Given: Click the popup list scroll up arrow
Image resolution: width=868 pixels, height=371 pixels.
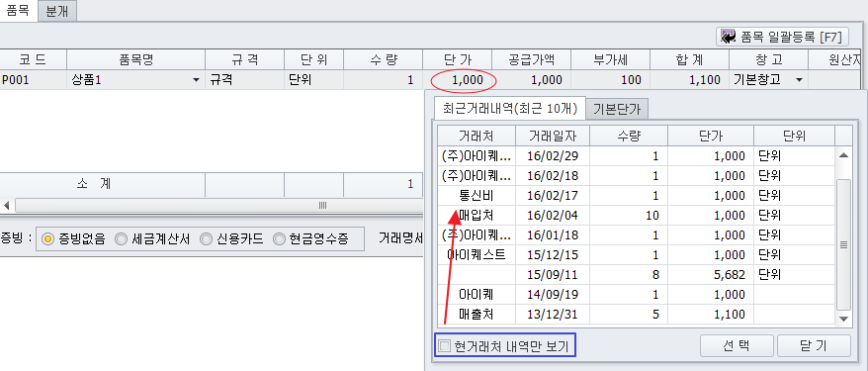Looking at the screenshot, I should point(843,155).
